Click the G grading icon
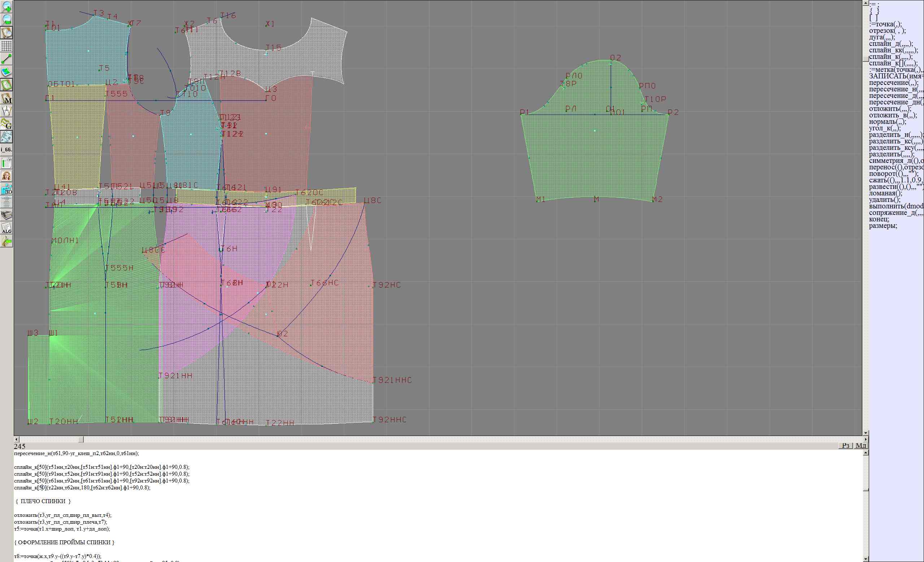The width and height of the screenshot is (924, 562). [6, 124]
